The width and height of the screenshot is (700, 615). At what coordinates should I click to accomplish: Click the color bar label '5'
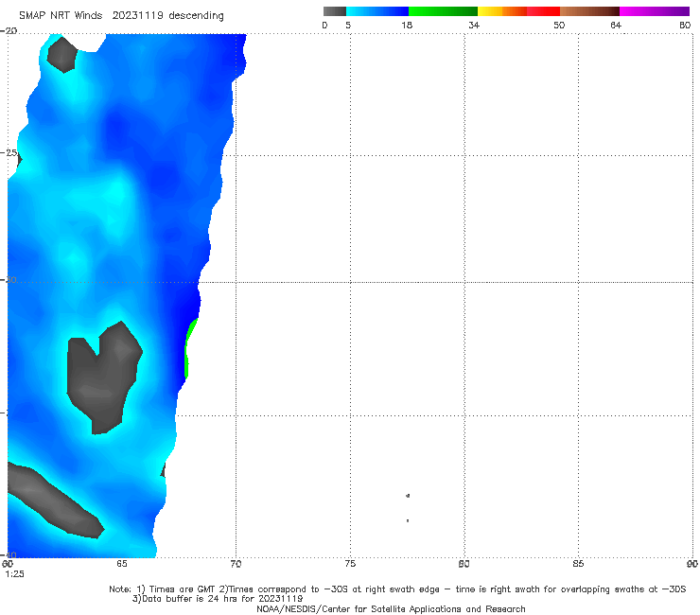coord(348,26)
